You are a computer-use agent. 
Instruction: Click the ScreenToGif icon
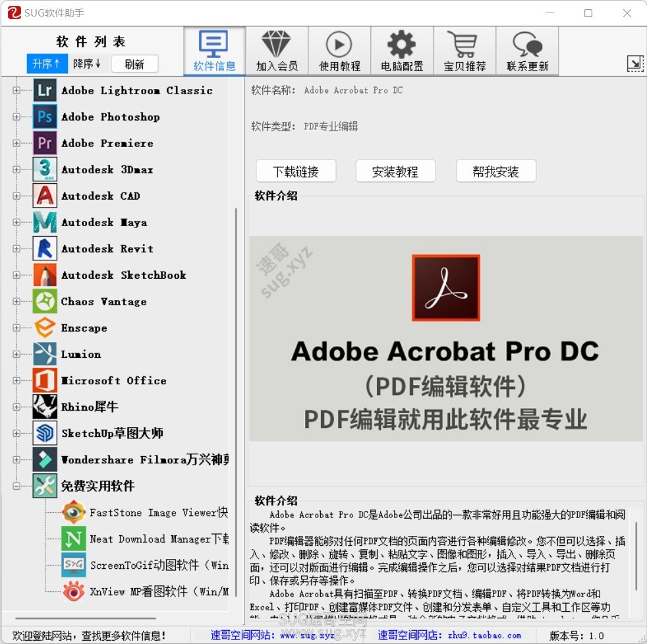point(73,566)
